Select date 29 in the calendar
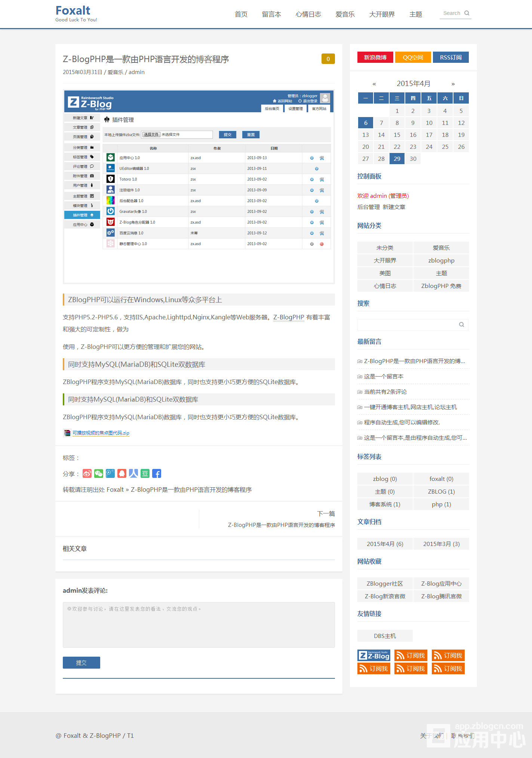Image resolution: width=532 pixels, height=758 pixels. coord(397,159)
